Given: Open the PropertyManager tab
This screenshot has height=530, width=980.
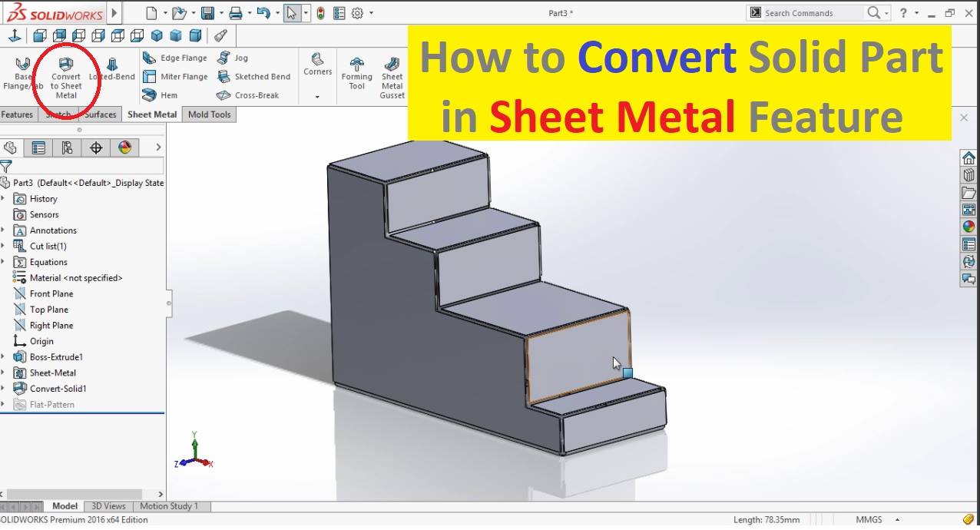Looking at the screenshot, I should click(x=38, y=147).
